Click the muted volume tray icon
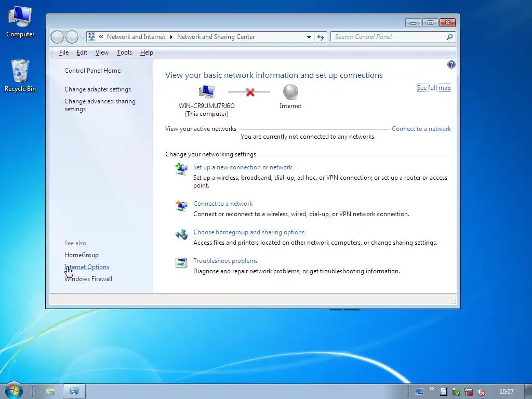Viewport: 532px width, 399px height. click(x=481, y=392)
